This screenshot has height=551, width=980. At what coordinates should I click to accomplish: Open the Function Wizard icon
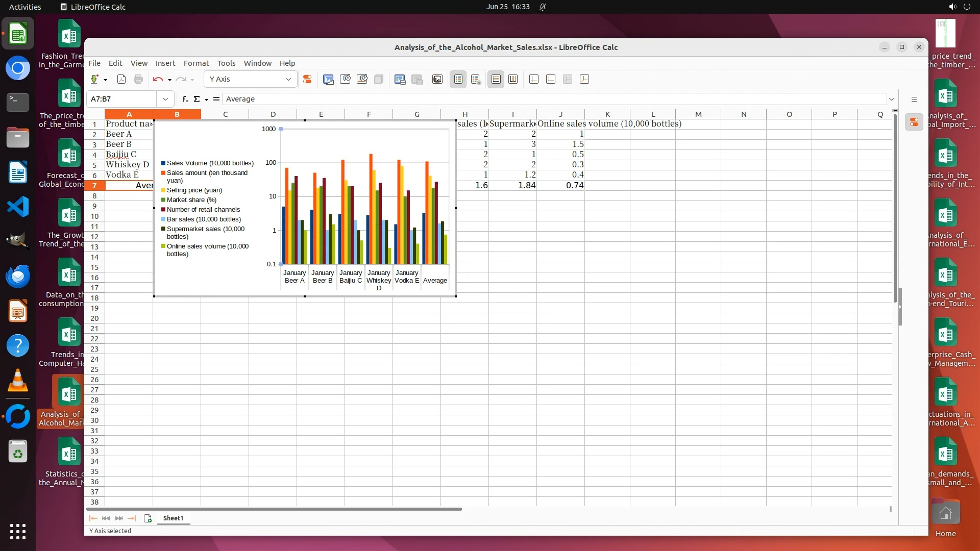(185, 99)
